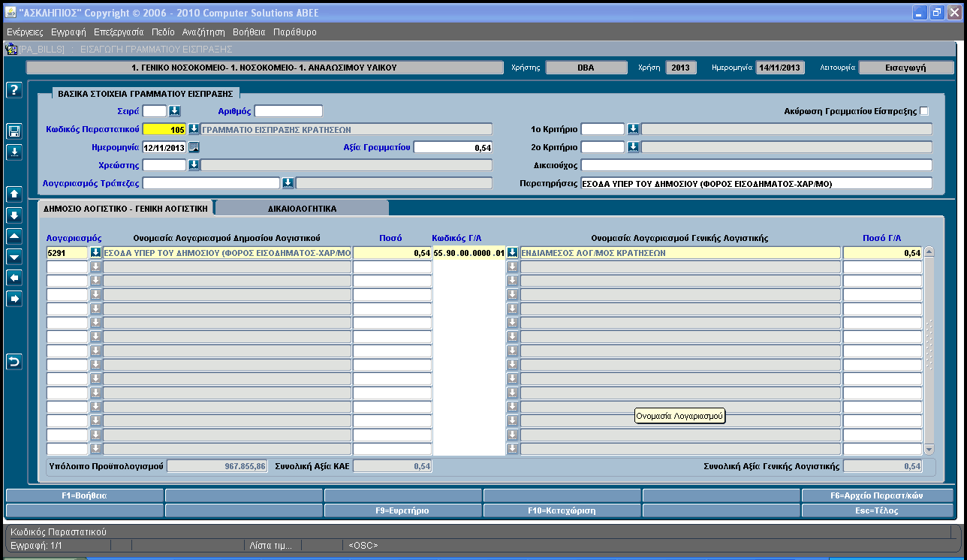Click the F1=Βοήθεια button

click(84, 495)
